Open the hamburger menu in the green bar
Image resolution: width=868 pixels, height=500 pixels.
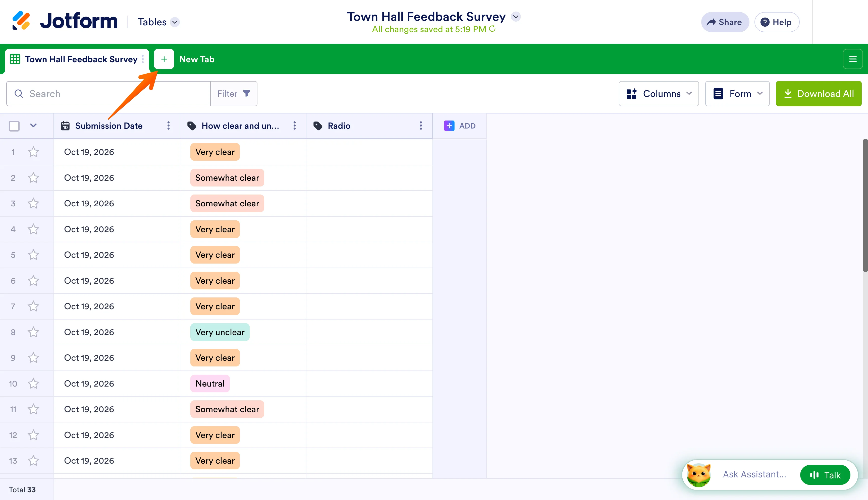(x=852, y=59)
